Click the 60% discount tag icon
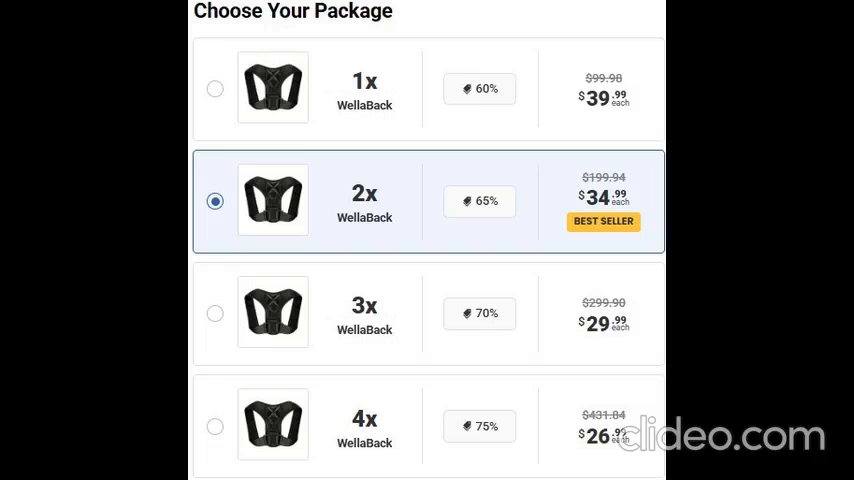This screenshot has width=854, height=480. pyautogui.click(x=467, y=89)
